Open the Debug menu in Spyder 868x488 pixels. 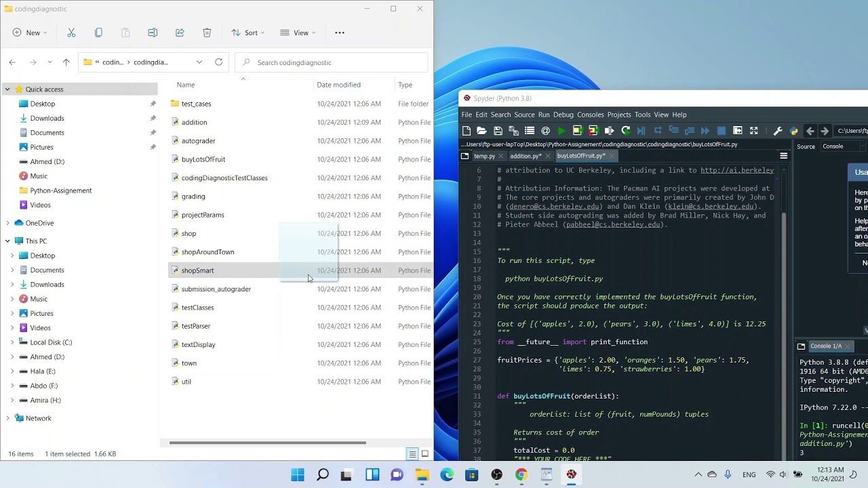[x=563, y=115]
